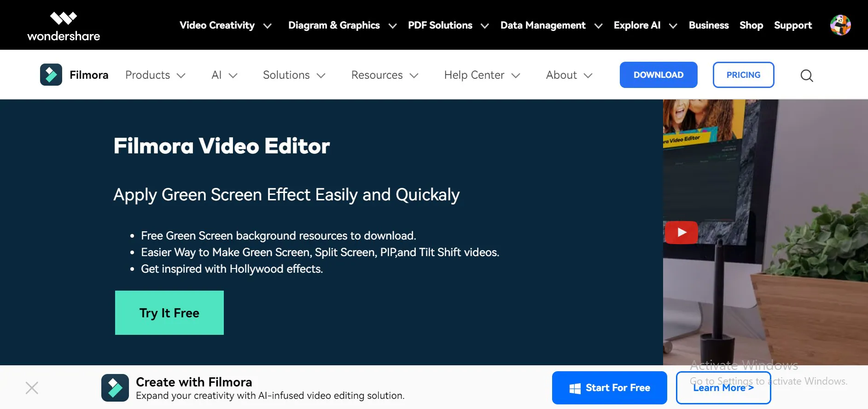Go to the Shop page
This screenshot has width=868, height=409.
[x=751, y=25]
